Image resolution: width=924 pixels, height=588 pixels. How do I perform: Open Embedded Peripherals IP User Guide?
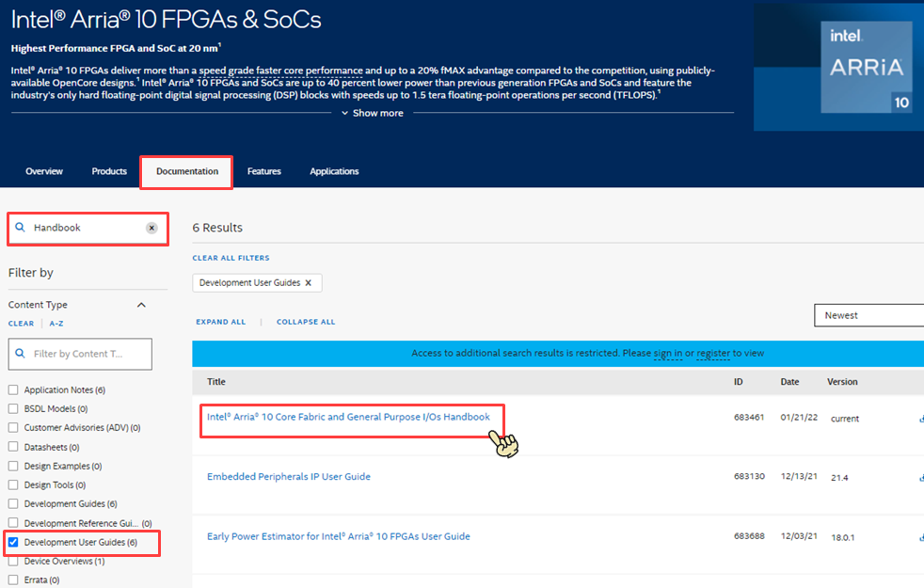[289, 477]
